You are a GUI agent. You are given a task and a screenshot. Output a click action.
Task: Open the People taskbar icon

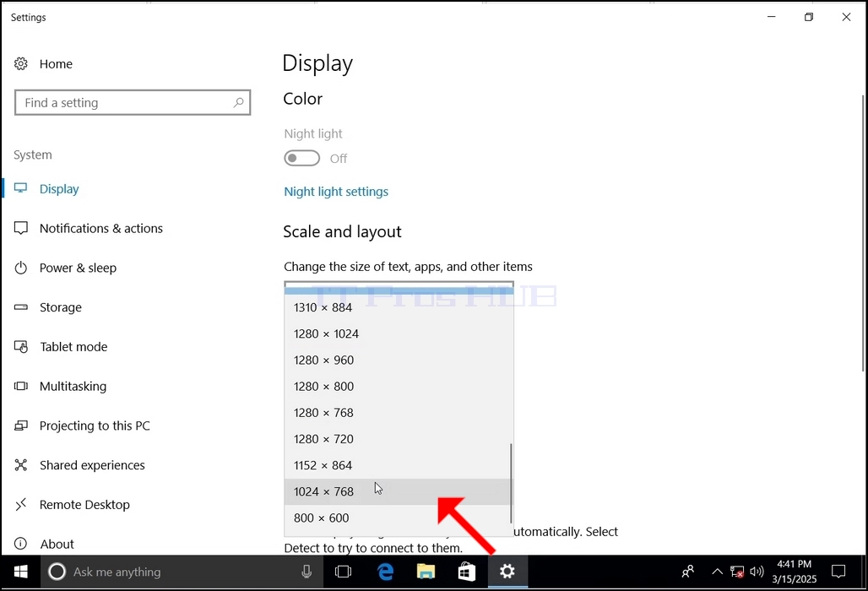[x=688, y=572]
